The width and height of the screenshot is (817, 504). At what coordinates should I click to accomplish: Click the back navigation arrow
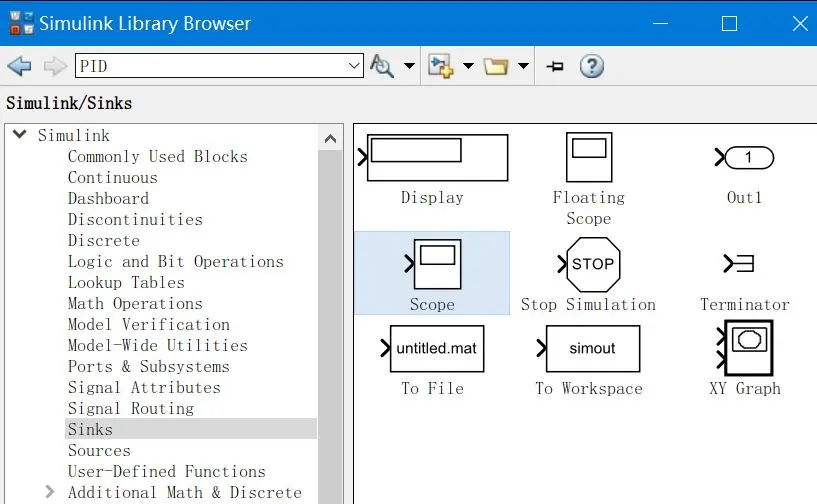(x=20, y=66)
